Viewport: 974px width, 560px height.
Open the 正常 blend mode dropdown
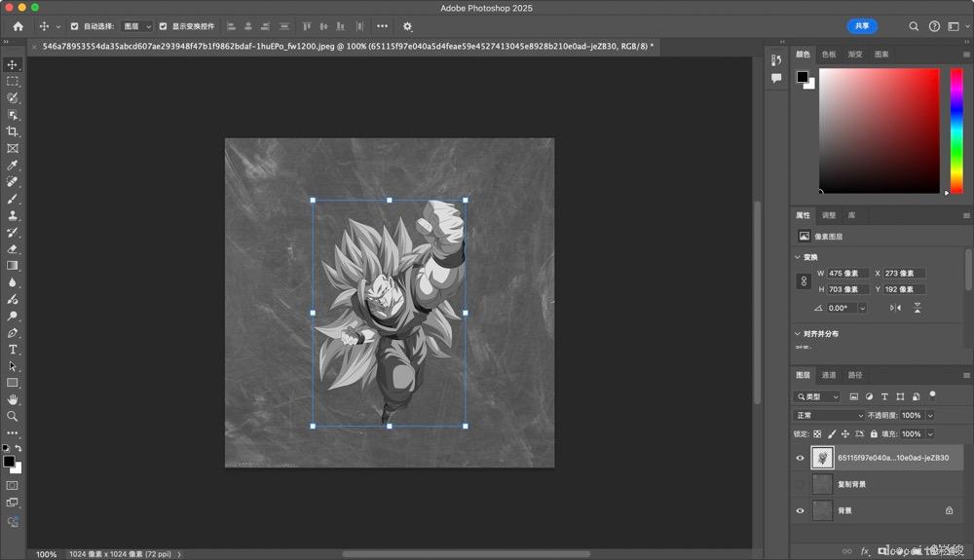[x=828, y=415]
